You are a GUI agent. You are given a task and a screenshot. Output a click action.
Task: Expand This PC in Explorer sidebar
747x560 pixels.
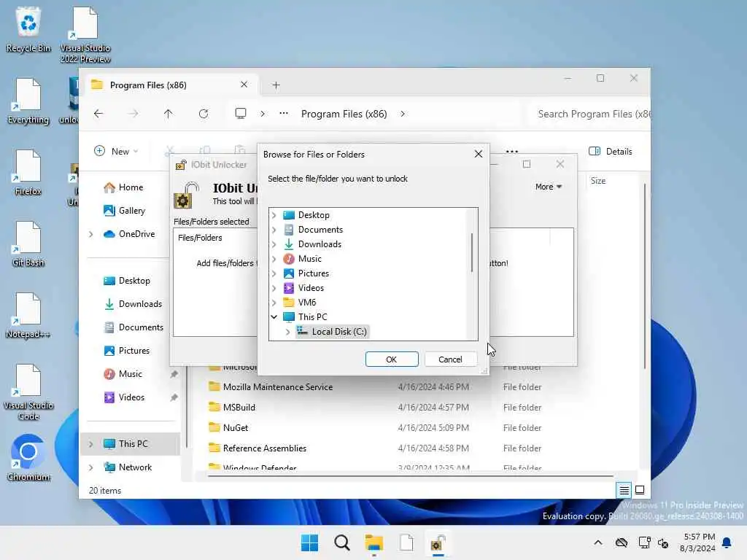pos(91,444)
